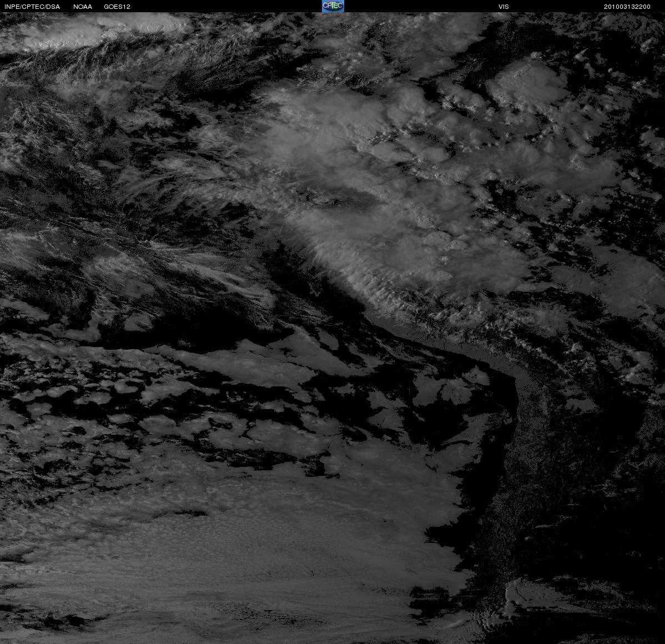This screenshot has width=665, height=644.
Task: Click the black header bar between GOES12 and logo
Action: click(x=226, y=6)
